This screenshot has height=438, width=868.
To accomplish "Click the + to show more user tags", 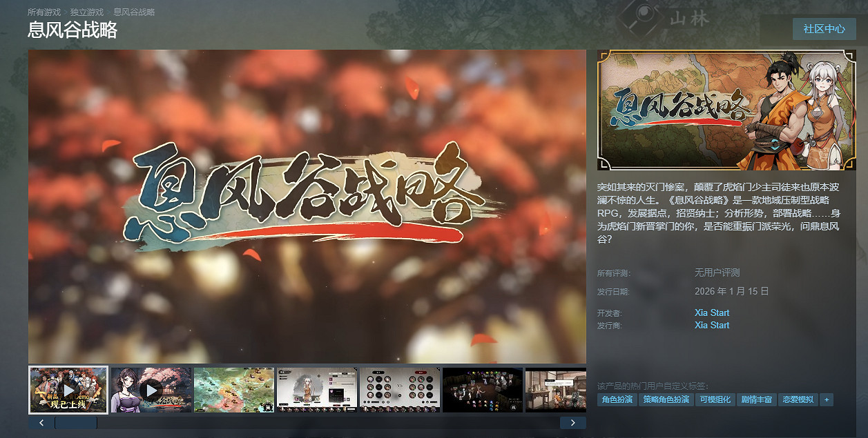I will [827, 399].
